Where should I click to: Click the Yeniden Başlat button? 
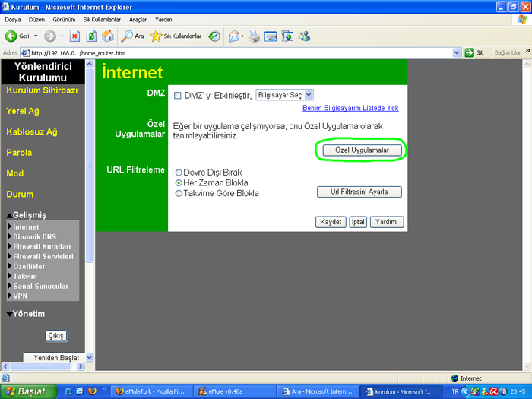click(54, 358)
